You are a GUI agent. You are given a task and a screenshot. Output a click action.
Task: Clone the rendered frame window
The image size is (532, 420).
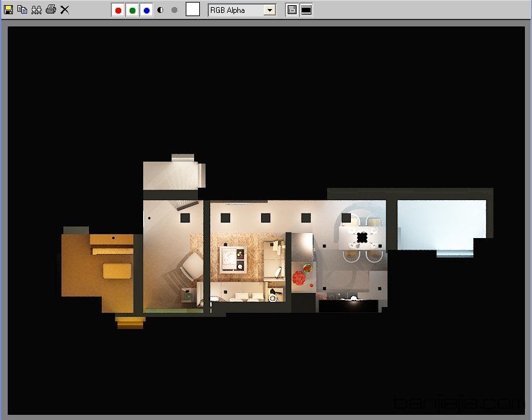[37, 10]
